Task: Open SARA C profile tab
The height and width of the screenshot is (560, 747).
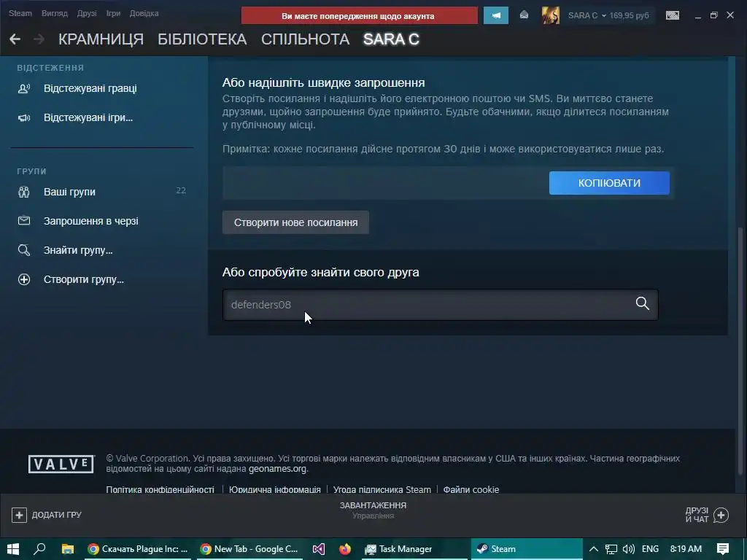Action: click(391, 39)
